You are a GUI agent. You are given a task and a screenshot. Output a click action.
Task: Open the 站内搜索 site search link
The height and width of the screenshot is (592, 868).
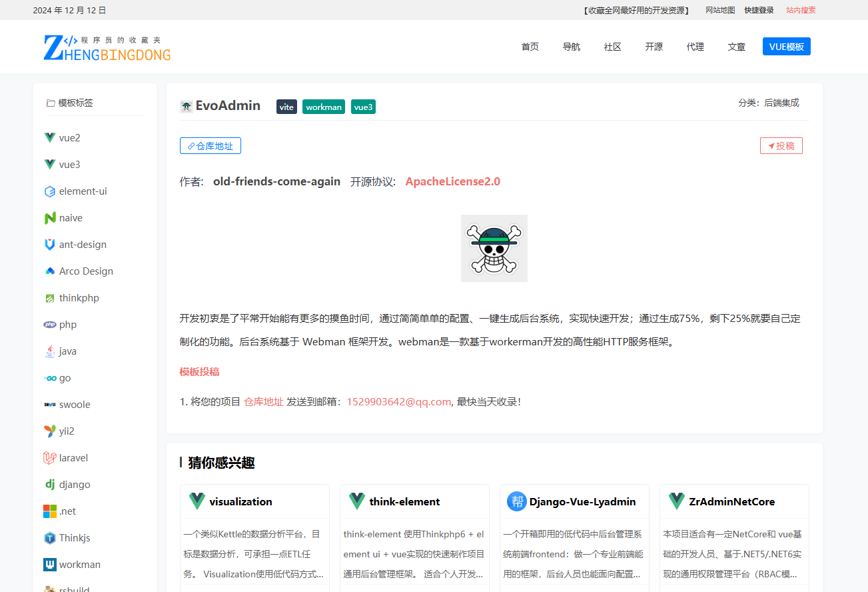click(801, 10)
